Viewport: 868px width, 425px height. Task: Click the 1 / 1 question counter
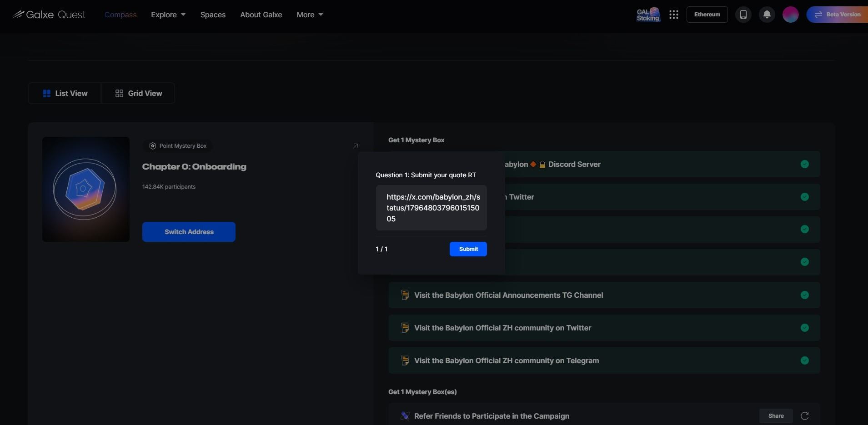(381, 249)
